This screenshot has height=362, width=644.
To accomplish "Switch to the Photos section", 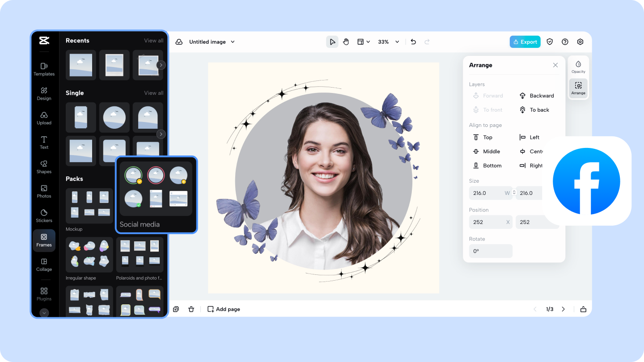I will tap(44, 191).
